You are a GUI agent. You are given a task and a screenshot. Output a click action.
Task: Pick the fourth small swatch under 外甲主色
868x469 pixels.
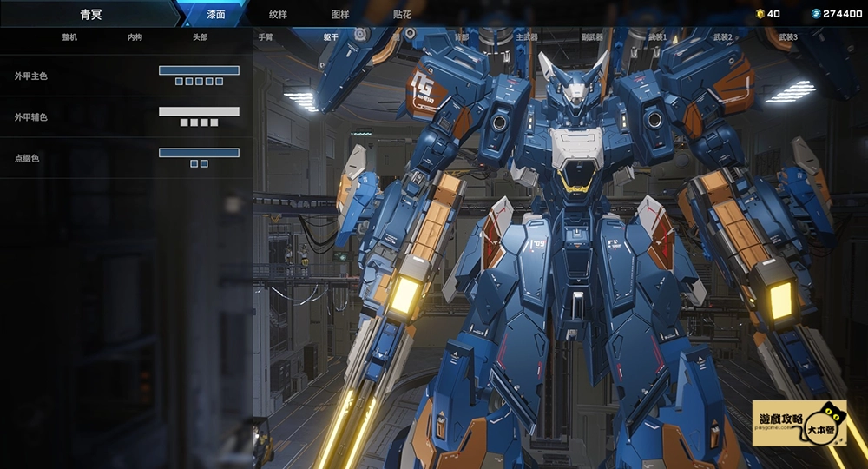[209, 82]
